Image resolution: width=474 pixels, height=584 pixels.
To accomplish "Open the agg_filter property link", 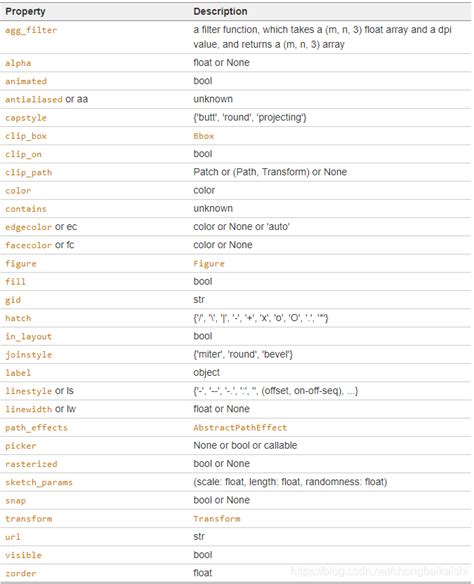I will pos(31,30).
